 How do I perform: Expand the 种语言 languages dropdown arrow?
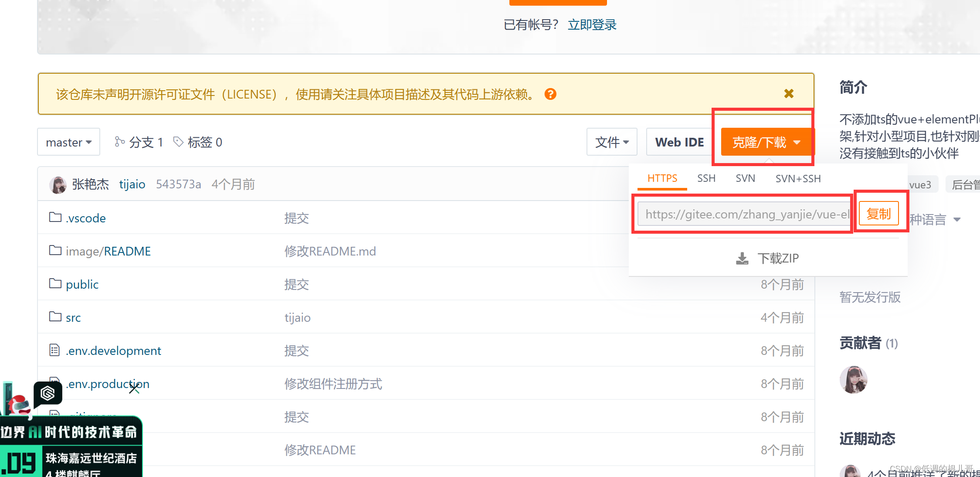(957, 220)
